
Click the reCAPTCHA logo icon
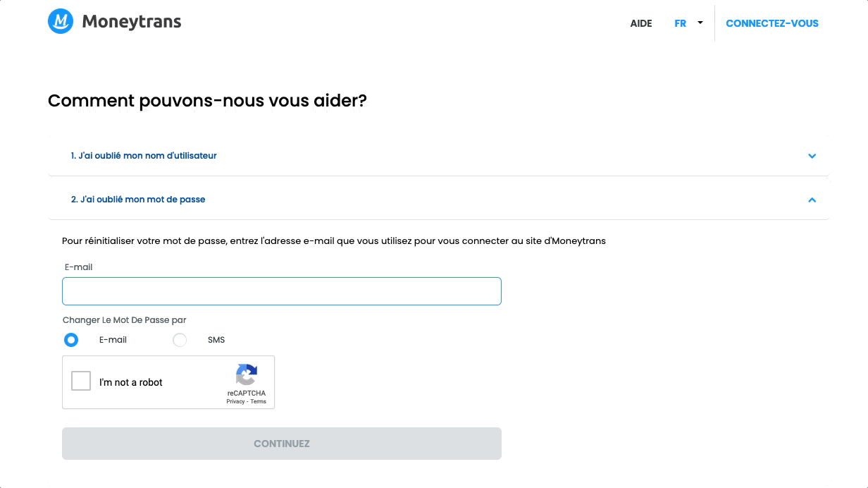pos(247,374)
